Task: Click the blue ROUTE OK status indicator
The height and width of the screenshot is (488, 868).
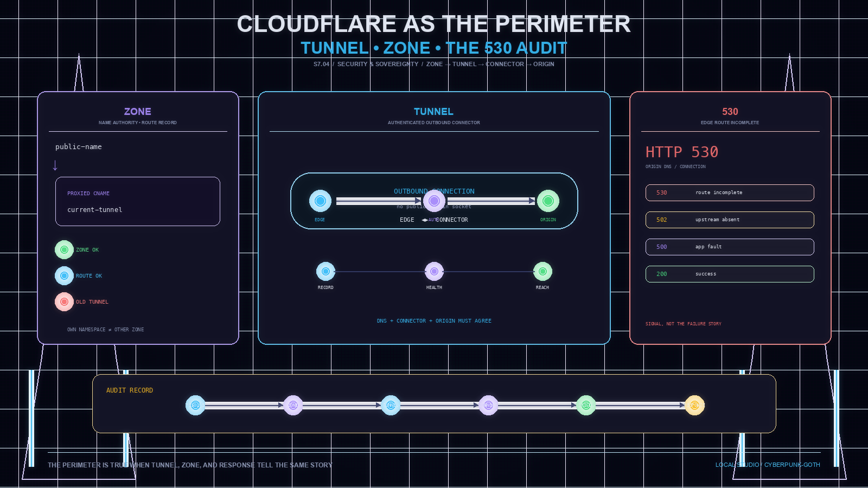Action: click(64, 276)
